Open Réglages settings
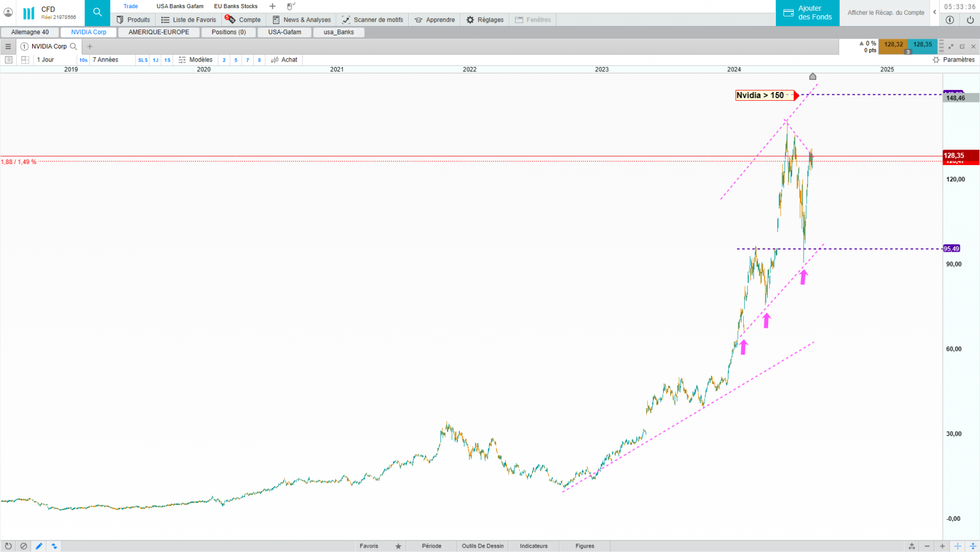 [x=485, y=20]
